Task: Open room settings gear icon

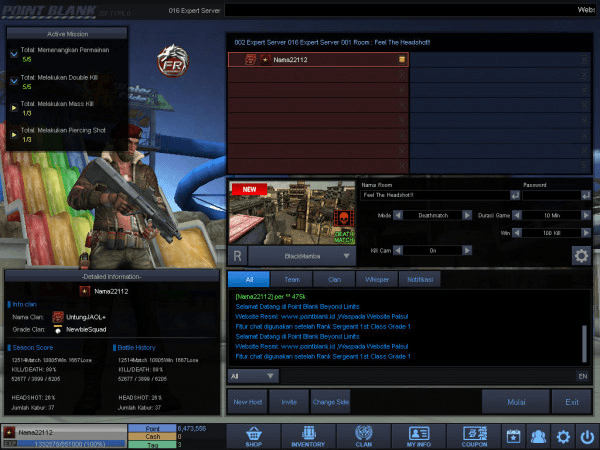Action: pos(579,255)
